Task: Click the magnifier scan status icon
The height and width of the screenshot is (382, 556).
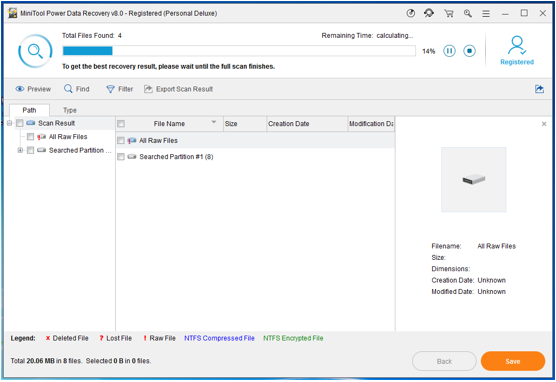Action: [x=35, y=51]
